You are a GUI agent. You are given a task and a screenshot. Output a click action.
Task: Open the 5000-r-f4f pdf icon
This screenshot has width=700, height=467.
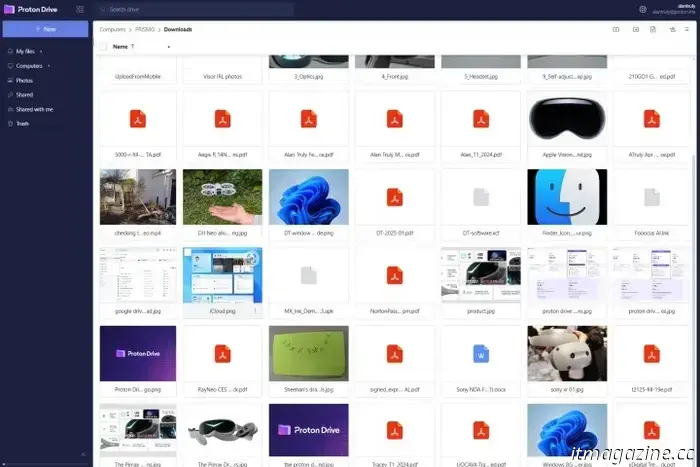[138, 119]
